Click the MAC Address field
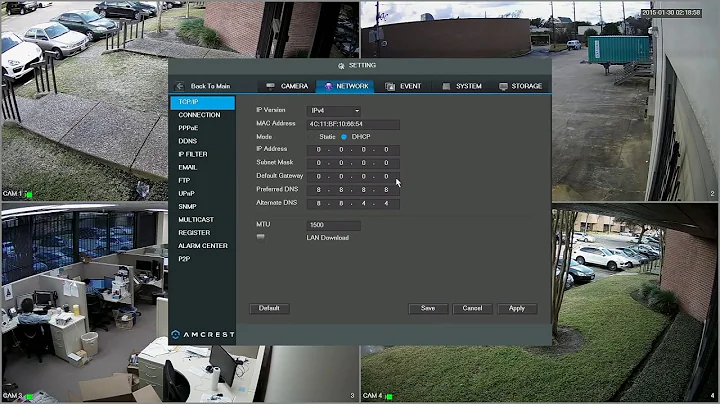Screen dimensions: 720x404 (x=353, y=124)
